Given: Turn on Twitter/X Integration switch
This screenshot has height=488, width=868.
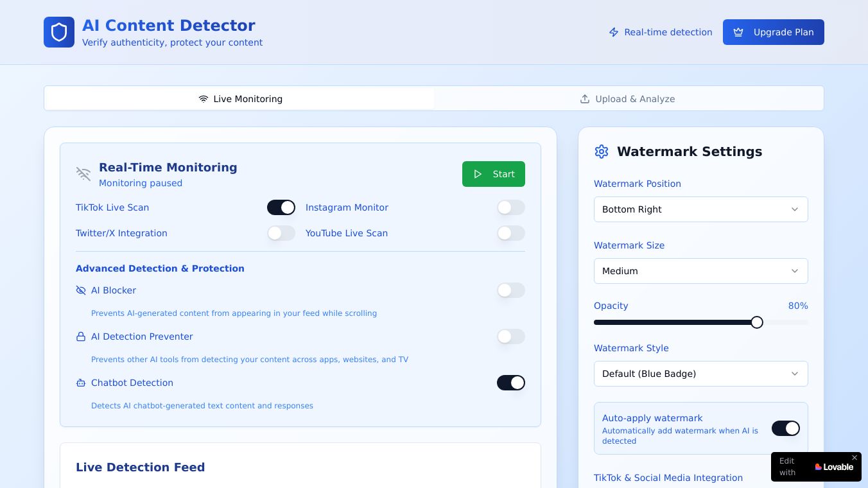Looking at the screenshot, I should click(281, 233).
